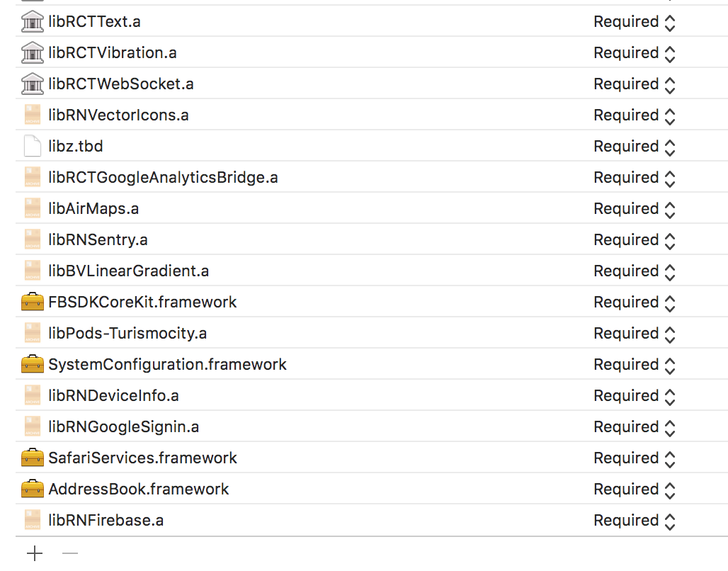Select the AddressBook.framework icon
Image resolution: width=728 pixels, height=571 pixels.
coord(32,489)
